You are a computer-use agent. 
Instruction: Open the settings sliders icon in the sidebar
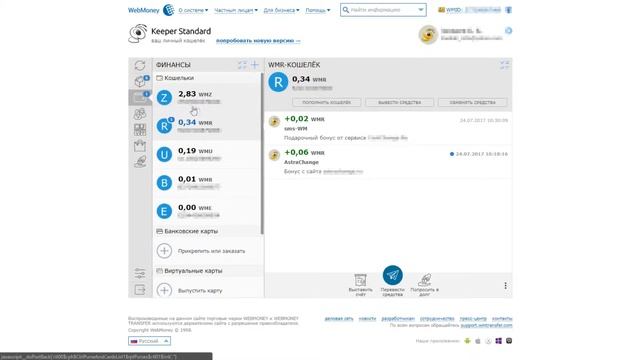coord(140,273)
